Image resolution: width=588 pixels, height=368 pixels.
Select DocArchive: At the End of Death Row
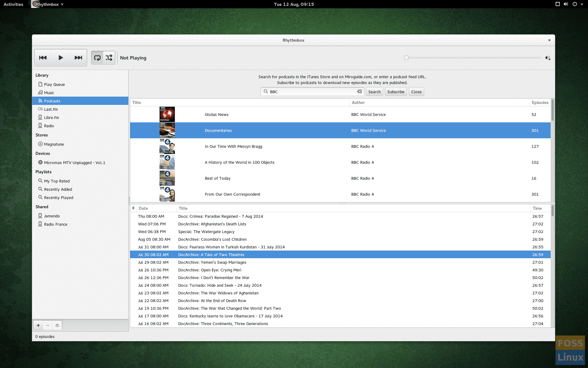(340, 301)
